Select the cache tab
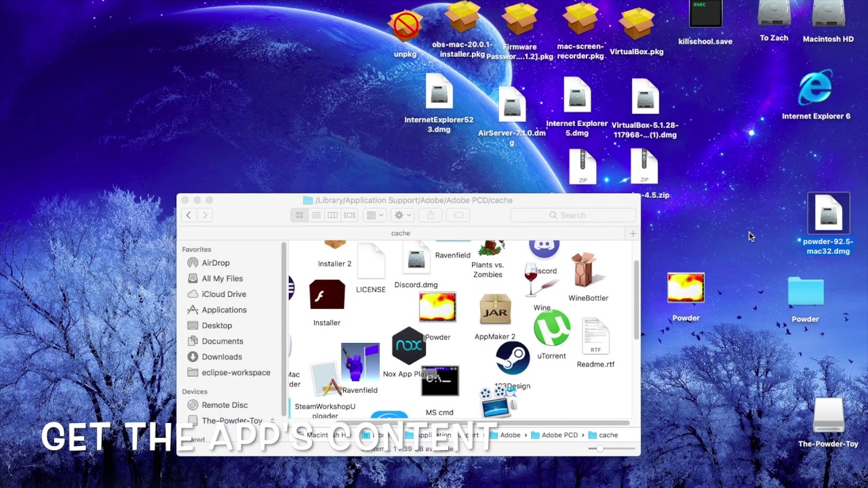The width and height of the screenshot is (868, 488). point(401,233)
